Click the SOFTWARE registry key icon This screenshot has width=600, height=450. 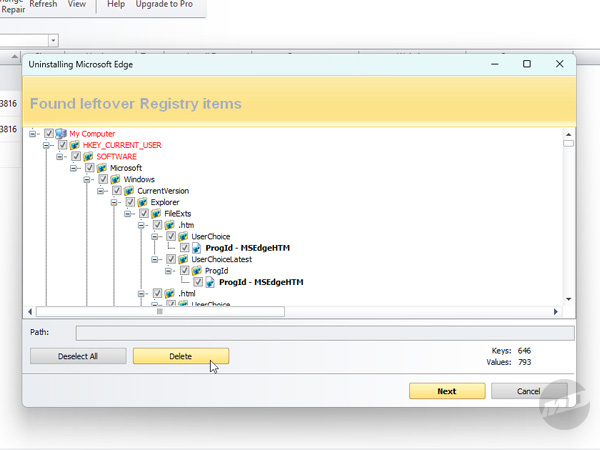[88, 157]
